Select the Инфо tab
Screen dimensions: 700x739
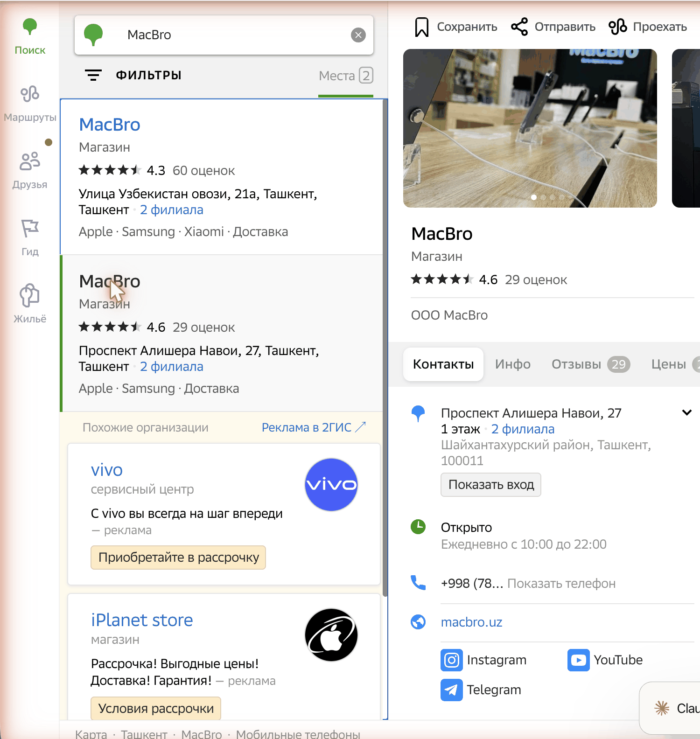point(513,364)
